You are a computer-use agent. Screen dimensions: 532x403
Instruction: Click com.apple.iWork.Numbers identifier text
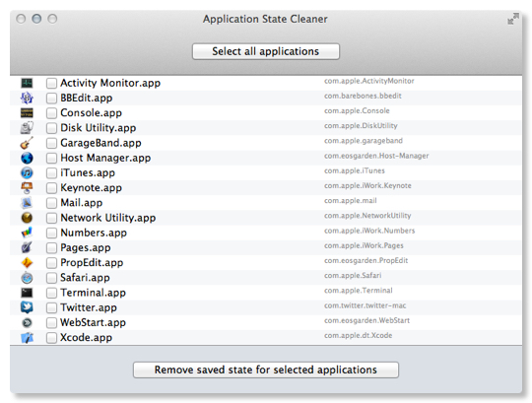[x=369, y=231]
